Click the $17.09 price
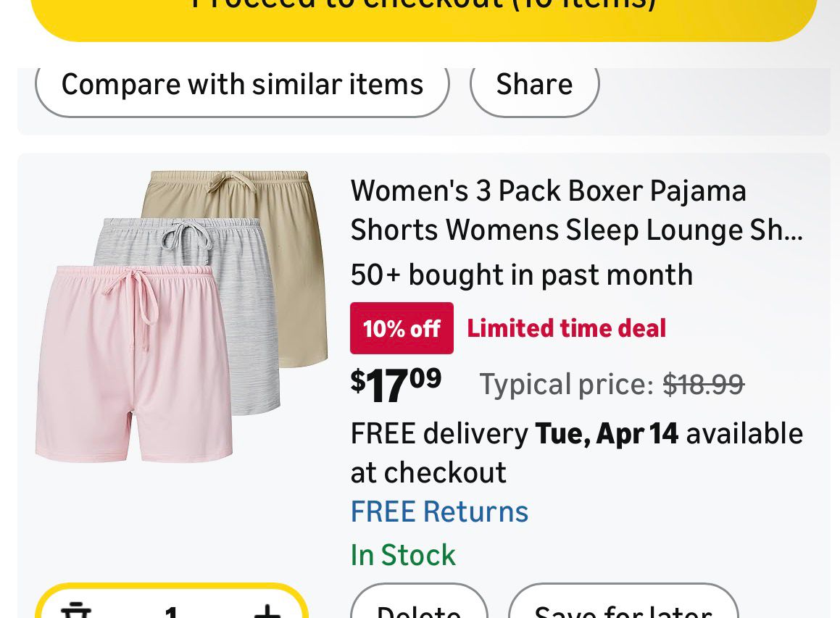This screenshot has height=618, width=840. 396,383
